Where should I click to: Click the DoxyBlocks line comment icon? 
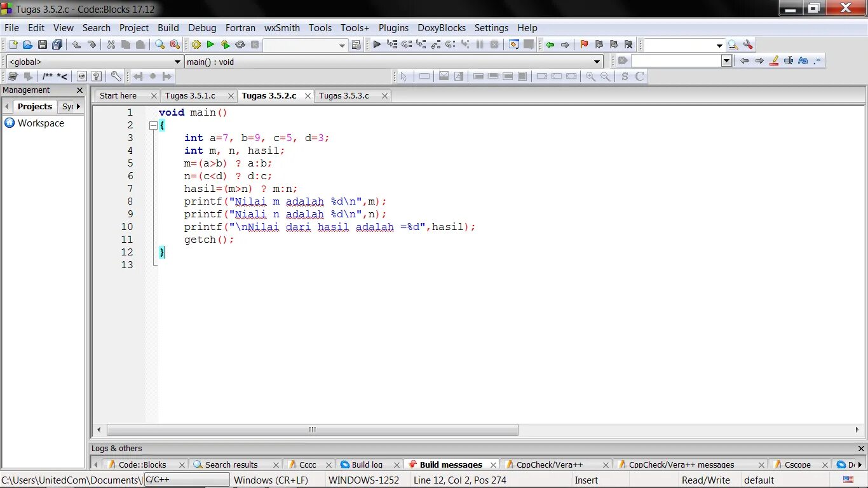coord(62,76)
